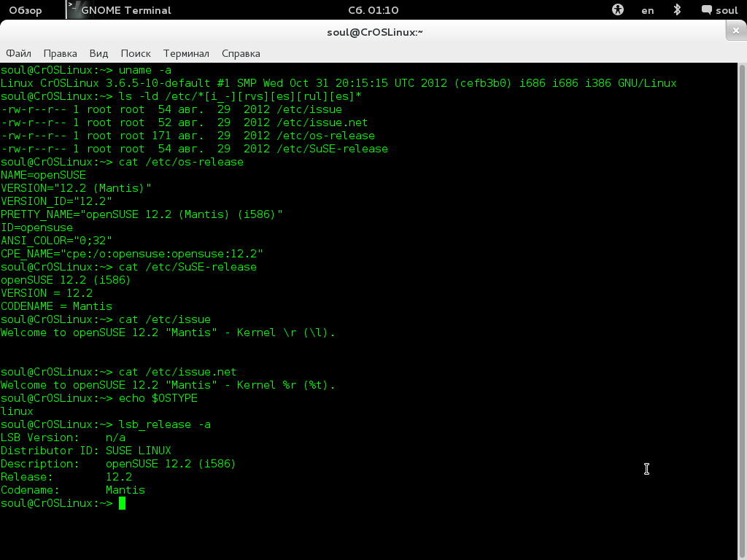Click the ID=opensuse line
This screenshot has height=560, width=747.
36,227
